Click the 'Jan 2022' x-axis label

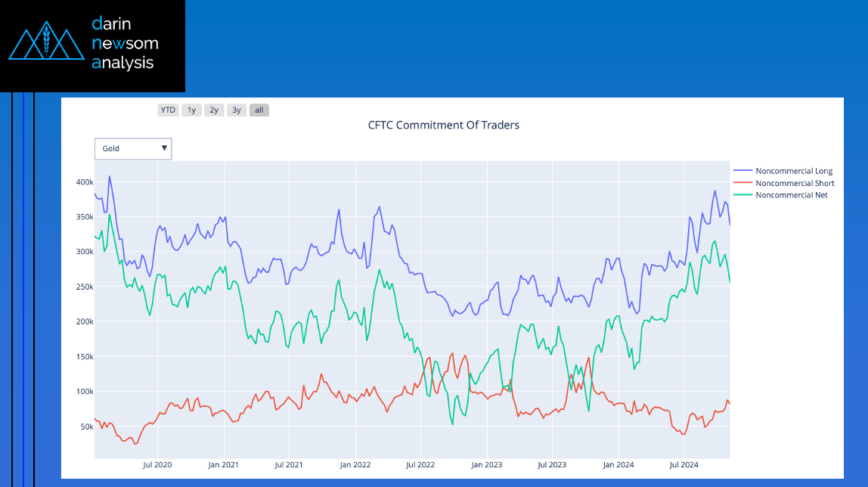(x=355, y=464)
